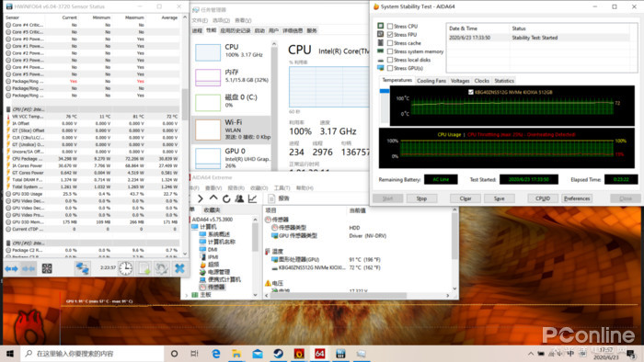This screenshot has height=362, width=644.
Task: Open AIDA64 工具(T) menu
Action: (282, 188)
